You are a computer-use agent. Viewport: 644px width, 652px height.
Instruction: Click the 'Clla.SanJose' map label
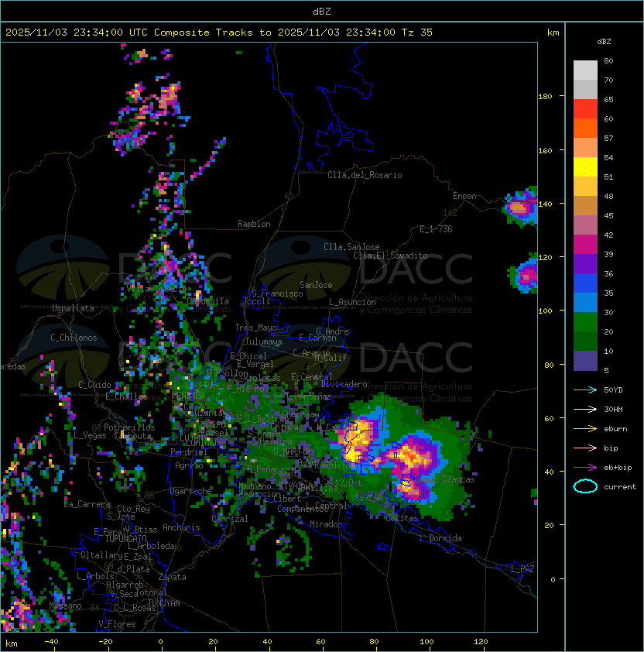(351, 247)
